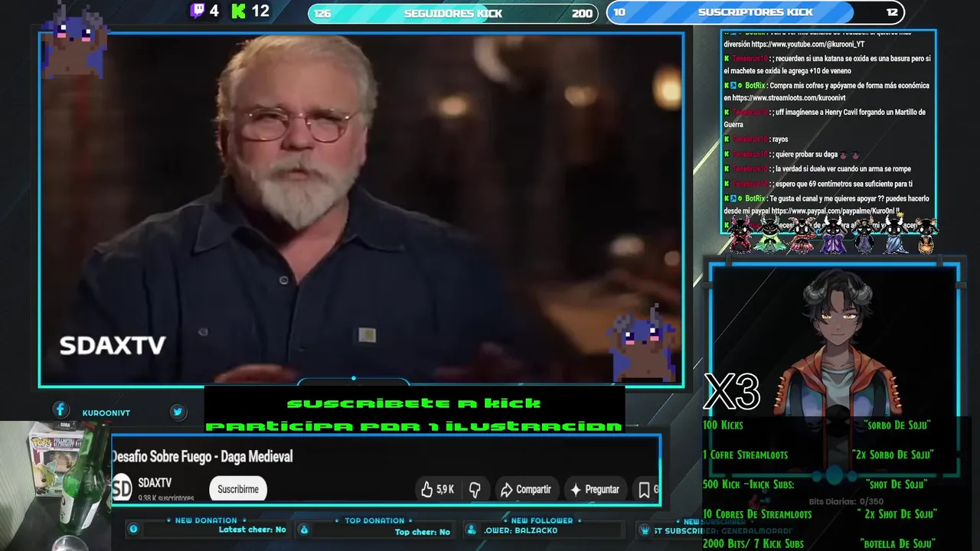The height and width of the screenshot is (551, 980).
Task: Click the large X3 multiplier text
Action: [732, 392]
